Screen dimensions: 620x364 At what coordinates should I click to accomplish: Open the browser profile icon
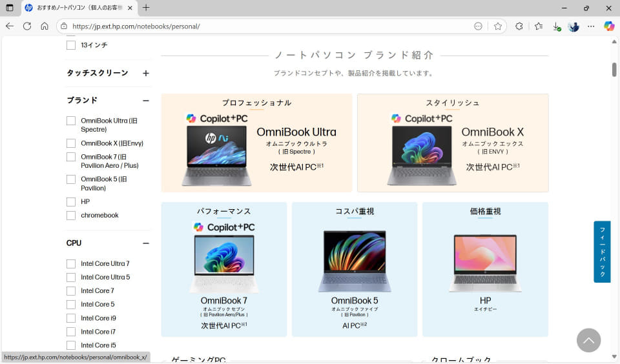coord(573,26)
